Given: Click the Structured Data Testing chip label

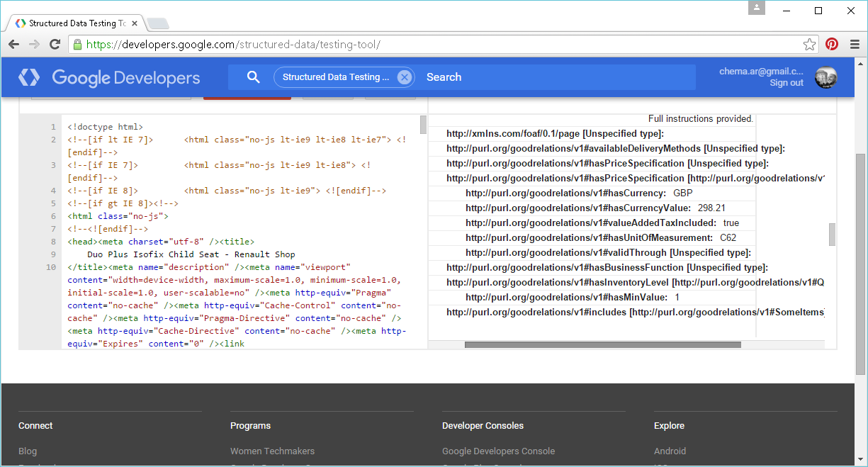Looking at the screenshot, I should coord(335,77).
